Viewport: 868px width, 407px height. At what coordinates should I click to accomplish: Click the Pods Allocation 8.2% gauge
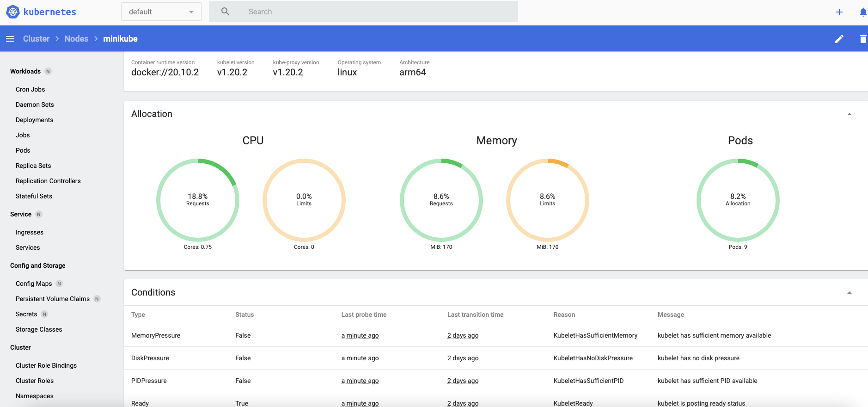738,200
